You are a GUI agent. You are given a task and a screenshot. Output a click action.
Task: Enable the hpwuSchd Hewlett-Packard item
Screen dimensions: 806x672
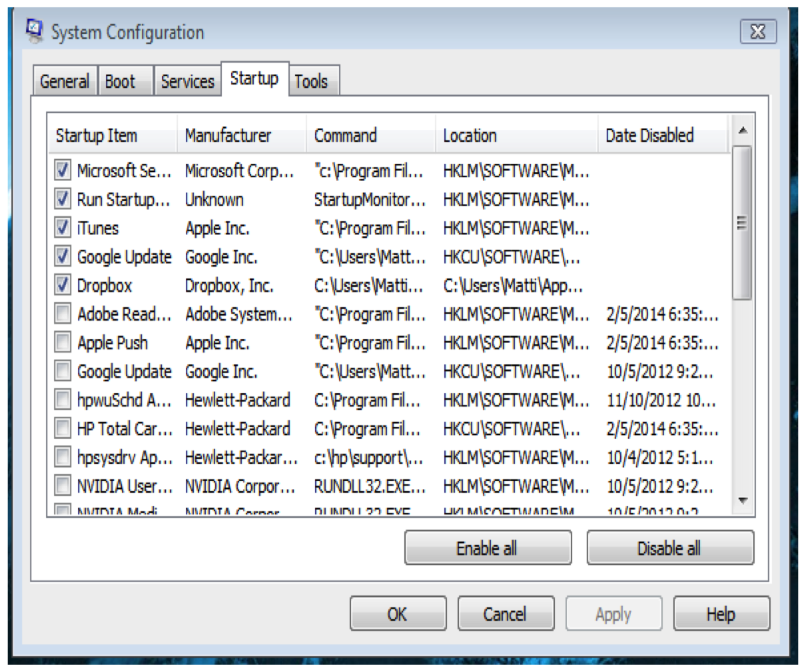(61, 400)
